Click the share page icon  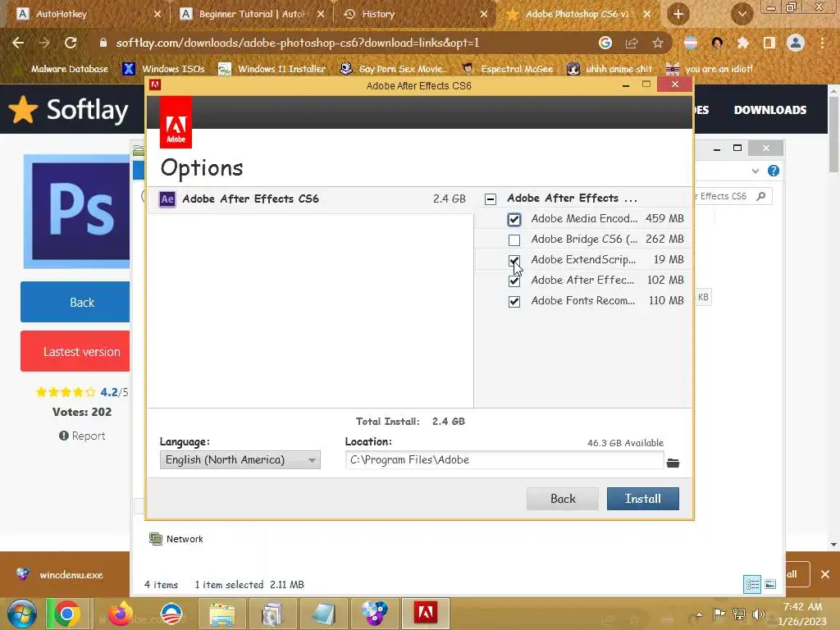tap(632, 43)
